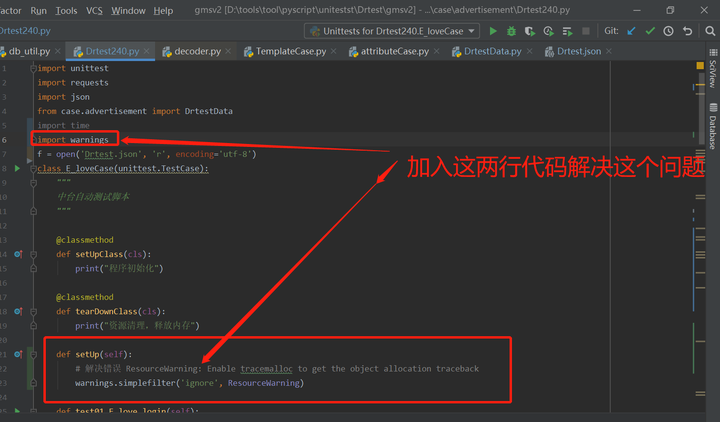Click 'Drtest.json' string in open call
The width and height of the screenshot is (720, 422).
tap(111, 154)
